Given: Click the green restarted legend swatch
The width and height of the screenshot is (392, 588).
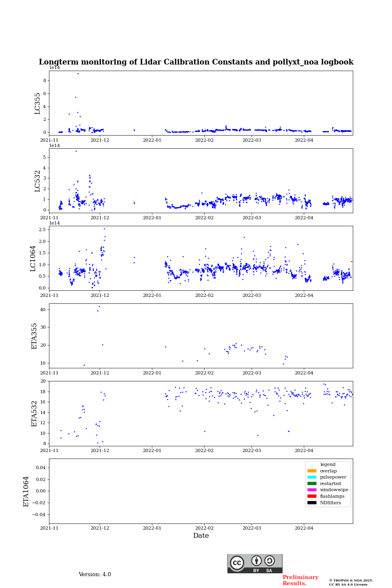Looking at the screenshot, I should (312, 483).
